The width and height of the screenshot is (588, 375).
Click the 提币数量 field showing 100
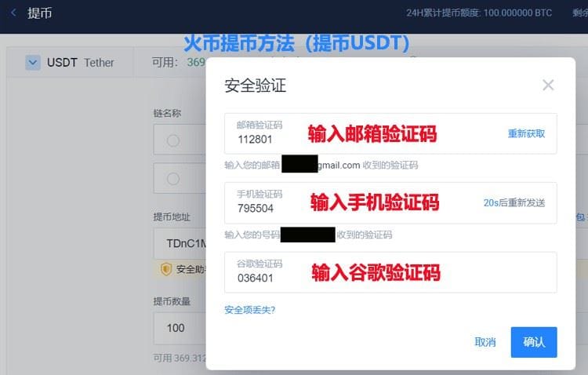pyautogui.click(x=180, y=328)
